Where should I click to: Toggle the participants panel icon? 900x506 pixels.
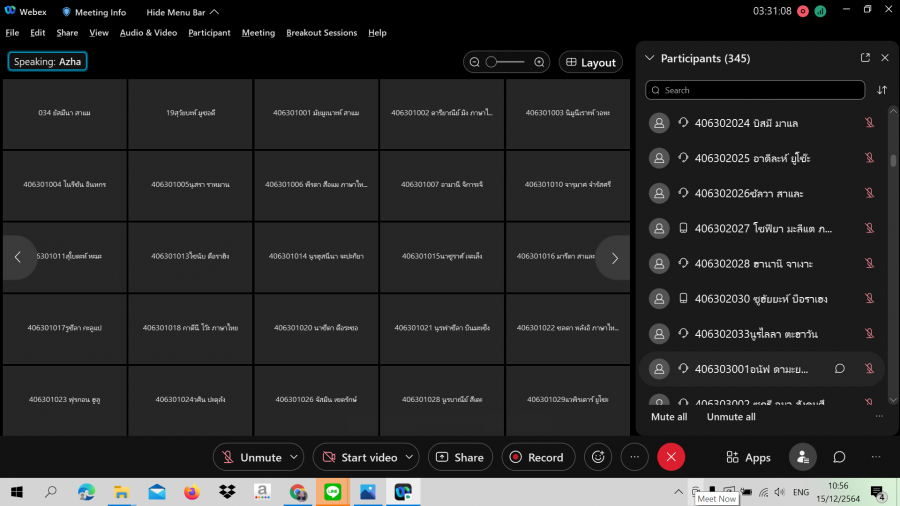[802, 457]
